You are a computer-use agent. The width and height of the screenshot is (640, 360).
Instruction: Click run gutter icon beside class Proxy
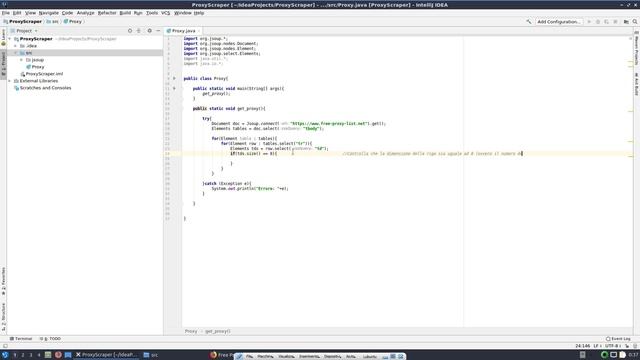pyautogui.click(x=174, y=78)
